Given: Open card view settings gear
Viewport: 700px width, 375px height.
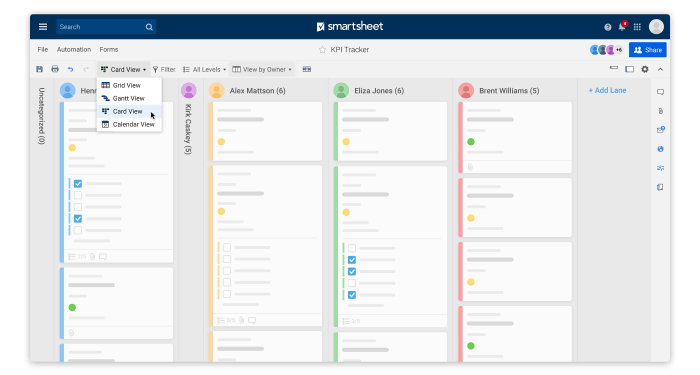Looking at the screenshot, I should 645,69.
